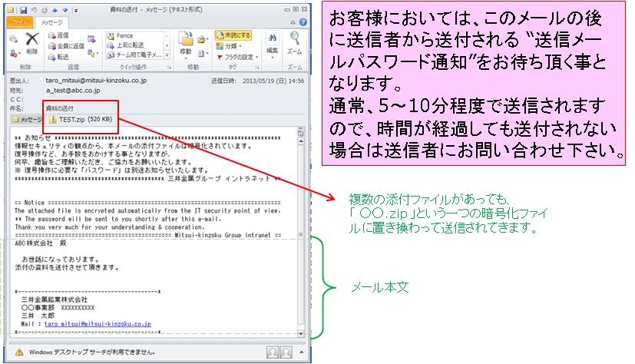Go to next item with the down arrow
Viewport: 635px width, 364px height.
tap(64, 10)
